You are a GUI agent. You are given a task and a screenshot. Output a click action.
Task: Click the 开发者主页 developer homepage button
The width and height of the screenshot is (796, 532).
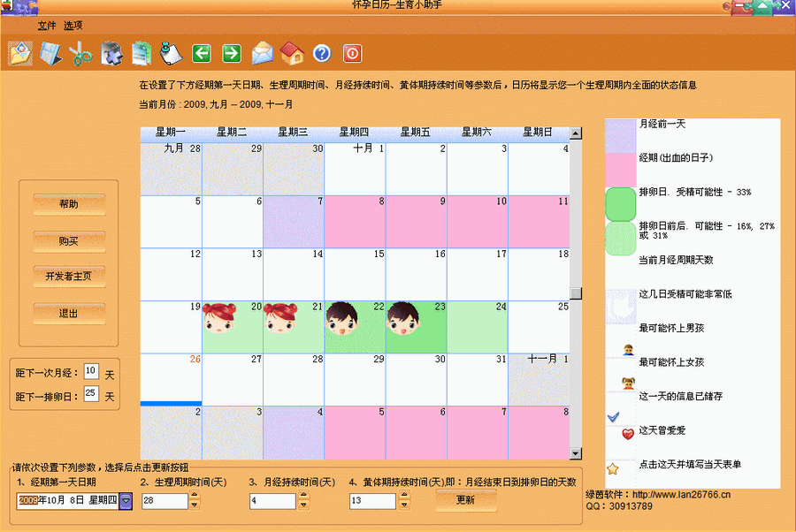coord(69,277)
